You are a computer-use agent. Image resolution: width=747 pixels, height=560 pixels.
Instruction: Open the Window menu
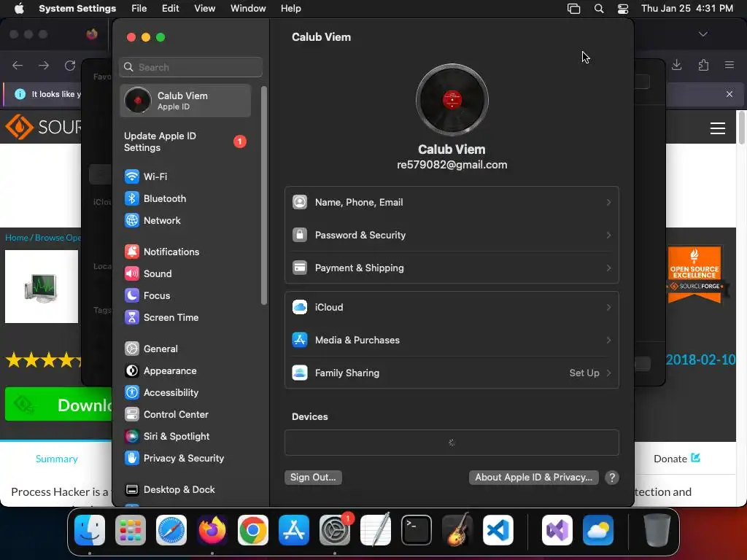(x=248, y=9)
